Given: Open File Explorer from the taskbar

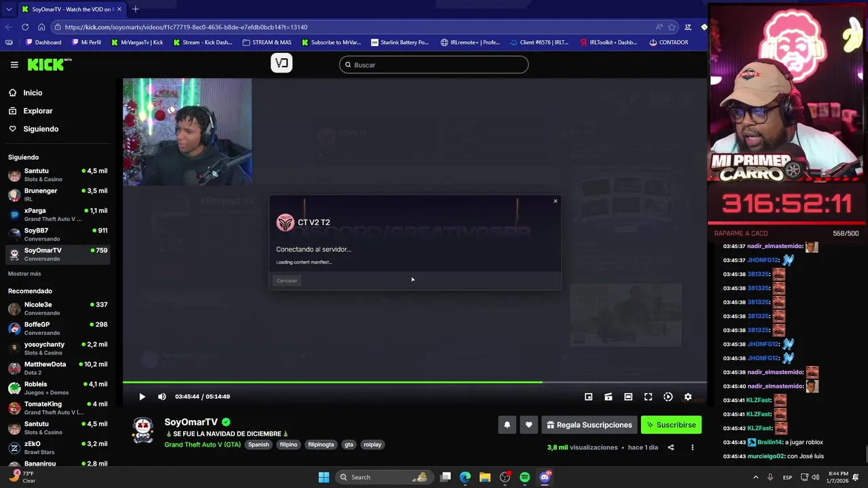Looking at the screenshot, I should click(x=485, y=477).
